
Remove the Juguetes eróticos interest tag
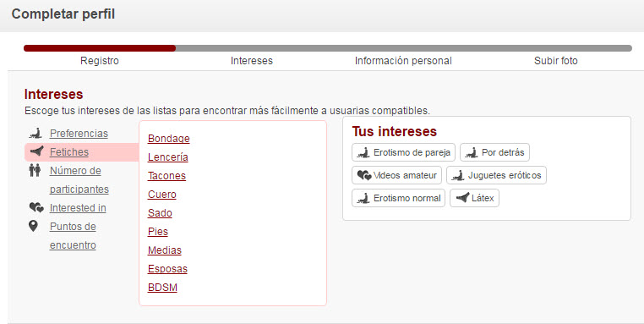coord(496,176)
